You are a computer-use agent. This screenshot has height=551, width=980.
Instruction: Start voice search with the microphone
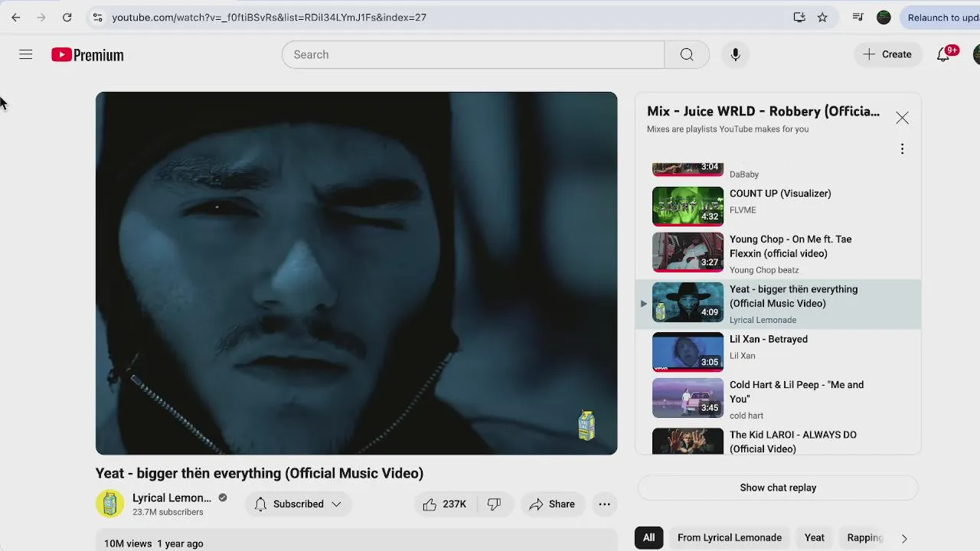[x=735, y=54]
